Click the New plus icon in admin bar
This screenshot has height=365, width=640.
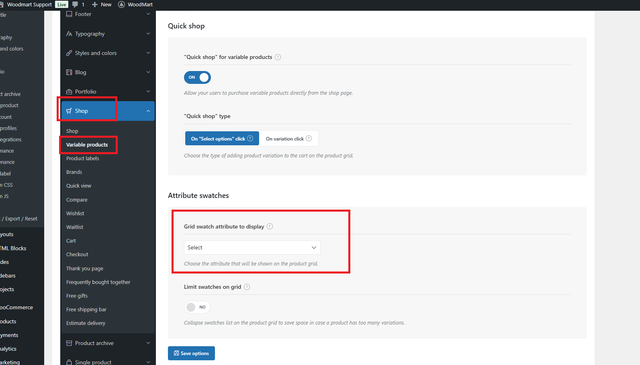point(95,4)
